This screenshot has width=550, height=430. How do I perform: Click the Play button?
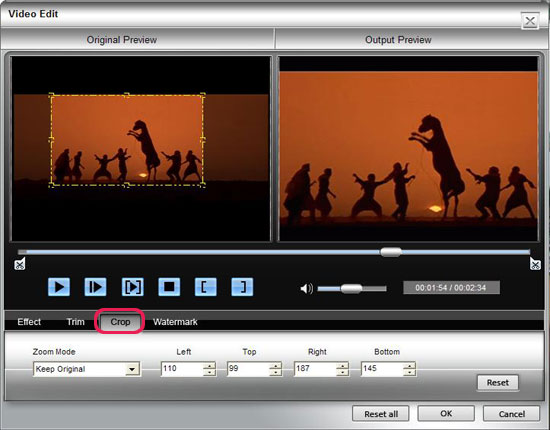[x=59, y=287]
